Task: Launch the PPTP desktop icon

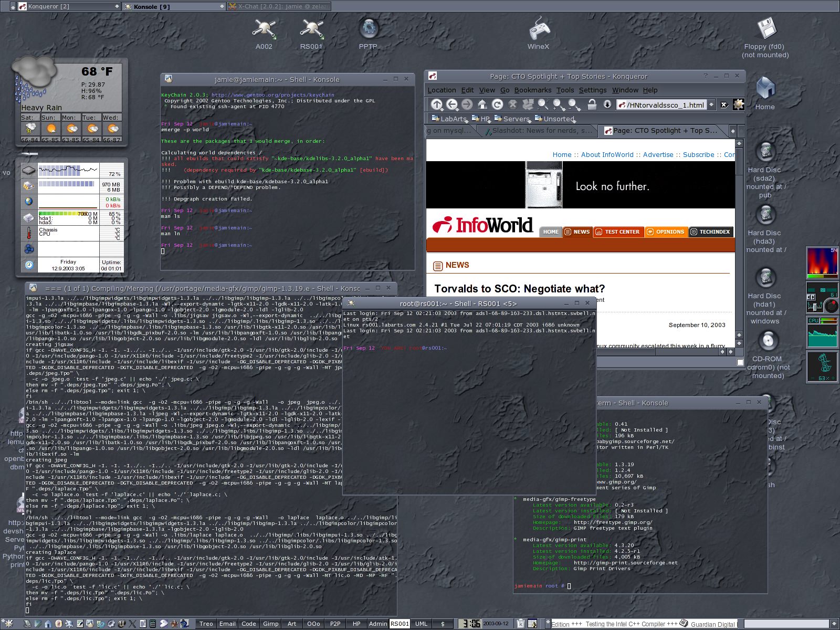Action: click(x=368, y=34)
